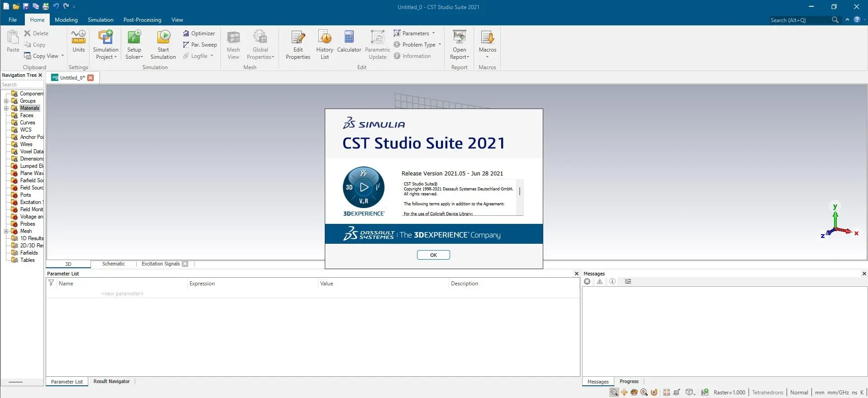Open the View ribbon tab
Viewport: 868px width, 398px height.
click(x=177, y=20)
